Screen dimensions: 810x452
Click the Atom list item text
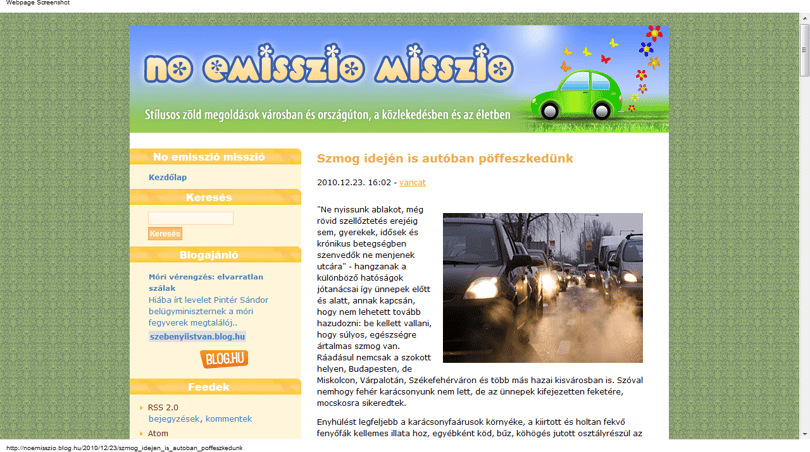click(158, 433)
